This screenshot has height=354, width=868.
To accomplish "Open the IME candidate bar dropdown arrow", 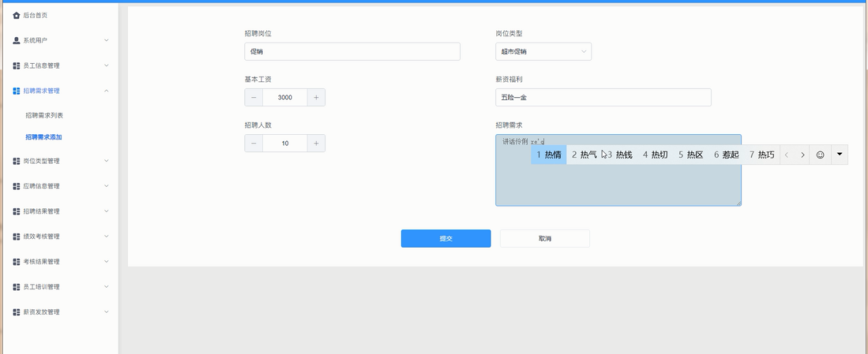I will pyautogui.click(x=839, y=155).
